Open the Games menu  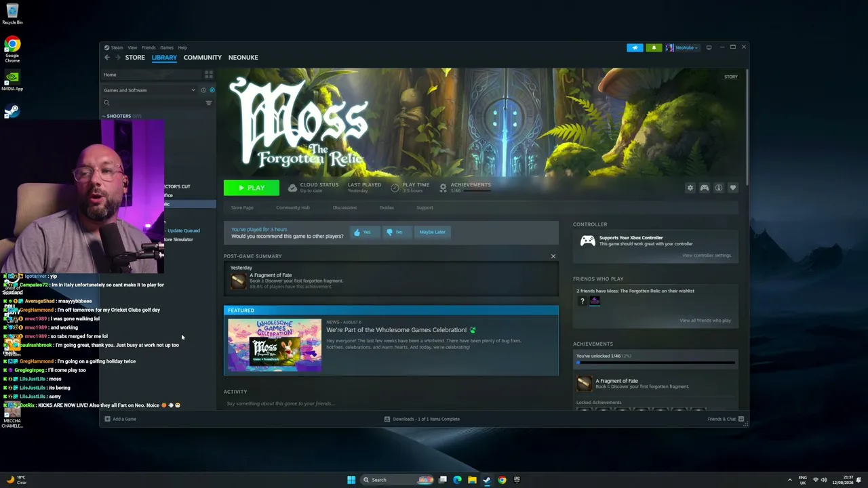(166, 47)
